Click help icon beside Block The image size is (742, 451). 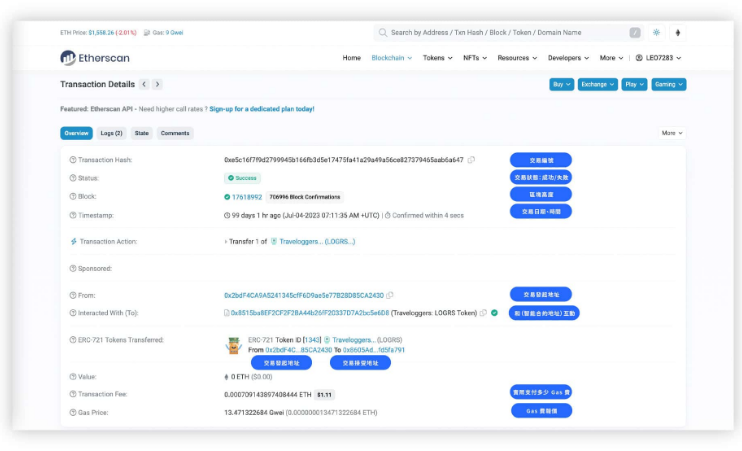coord(73,196)
